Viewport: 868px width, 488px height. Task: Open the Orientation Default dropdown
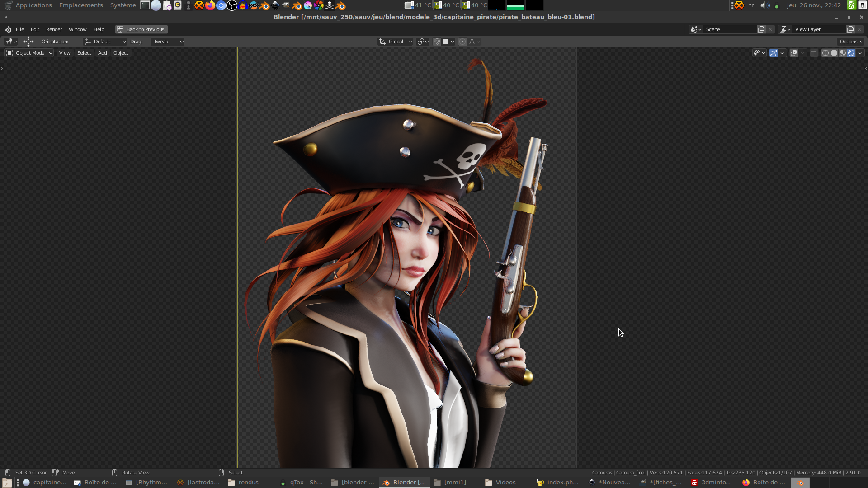pyautogui.click(x=105, y=42)
